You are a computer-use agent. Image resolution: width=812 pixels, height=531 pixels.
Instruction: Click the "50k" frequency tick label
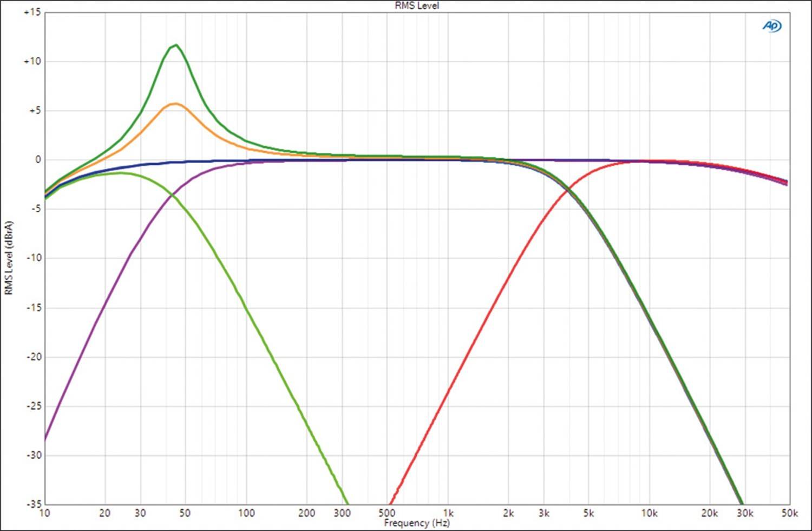coord(789,513)
